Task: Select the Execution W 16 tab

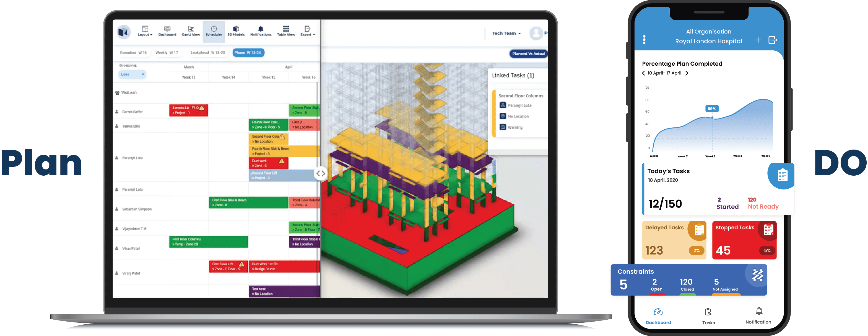Action: tap(133, 53)
